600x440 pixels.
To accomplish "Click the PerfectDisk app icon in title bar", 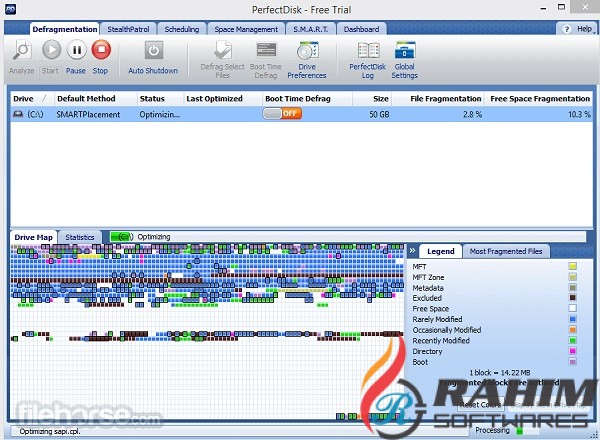I will tap(10, 9).
